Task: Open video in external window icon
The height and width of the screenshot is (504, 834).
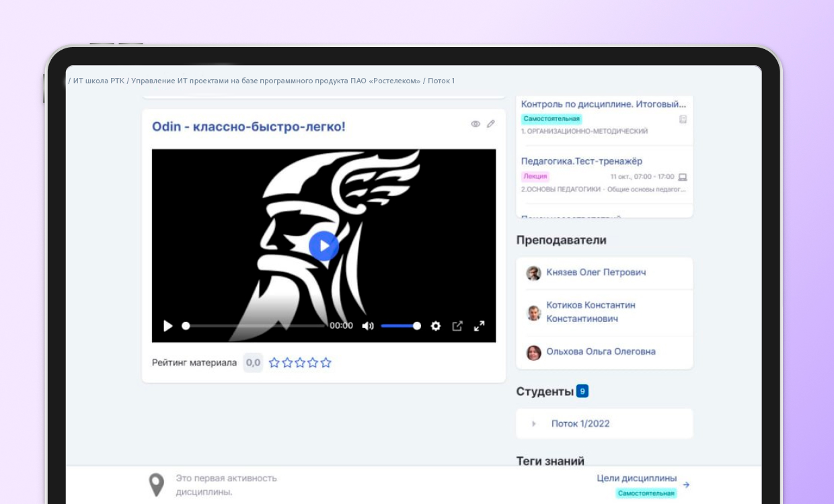Action: point(457,326)
